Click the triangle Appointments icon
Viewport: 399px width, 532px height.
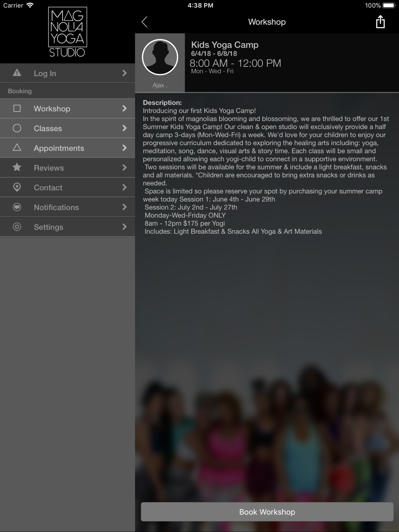point(17,148)
